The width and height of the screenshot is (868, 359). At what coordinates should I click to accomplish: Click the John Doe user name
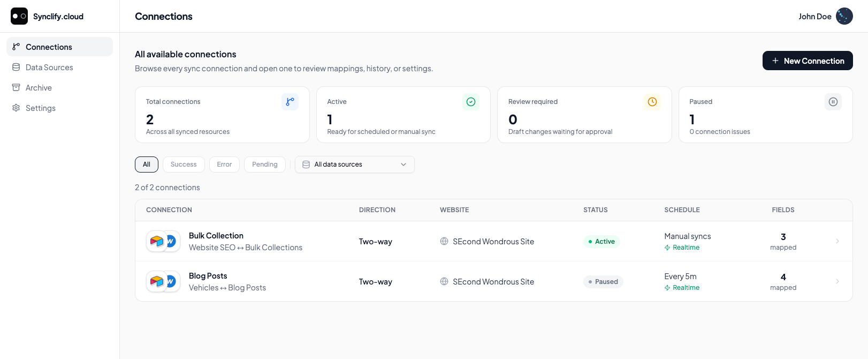[814, 17]
